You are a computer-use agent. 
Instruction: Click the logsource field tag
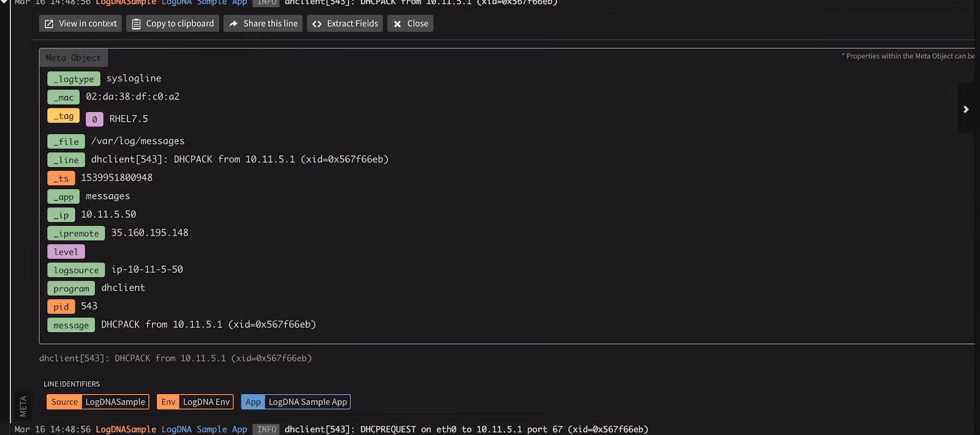tap(76, 270)
